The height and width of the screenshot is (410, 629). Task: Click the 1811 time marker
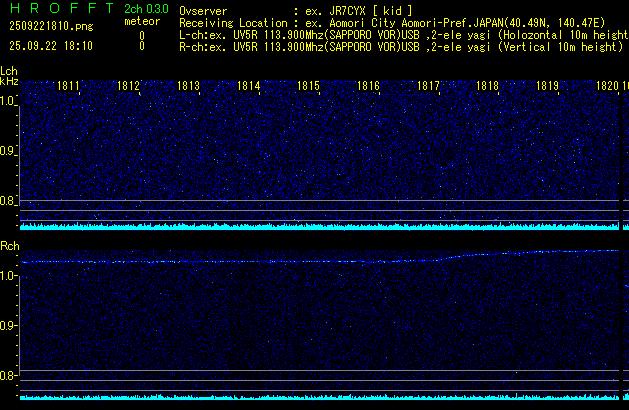(69, 87)
